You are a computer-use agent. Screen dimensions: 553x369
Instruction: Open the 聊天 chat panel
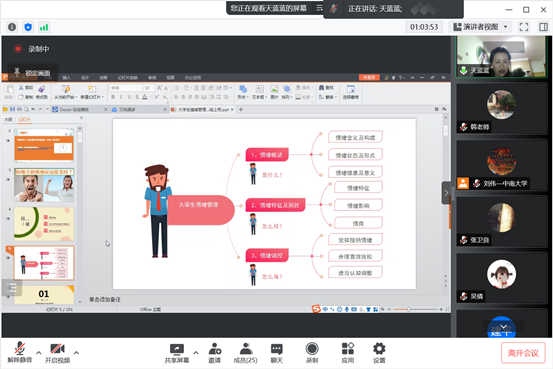(276, 352)
